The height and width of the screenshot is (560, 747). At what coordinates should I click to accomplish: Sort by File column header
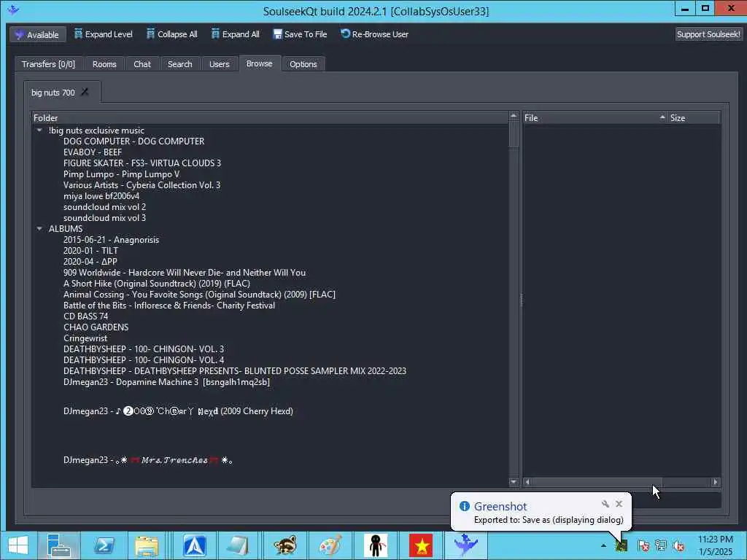coord(595,117)
